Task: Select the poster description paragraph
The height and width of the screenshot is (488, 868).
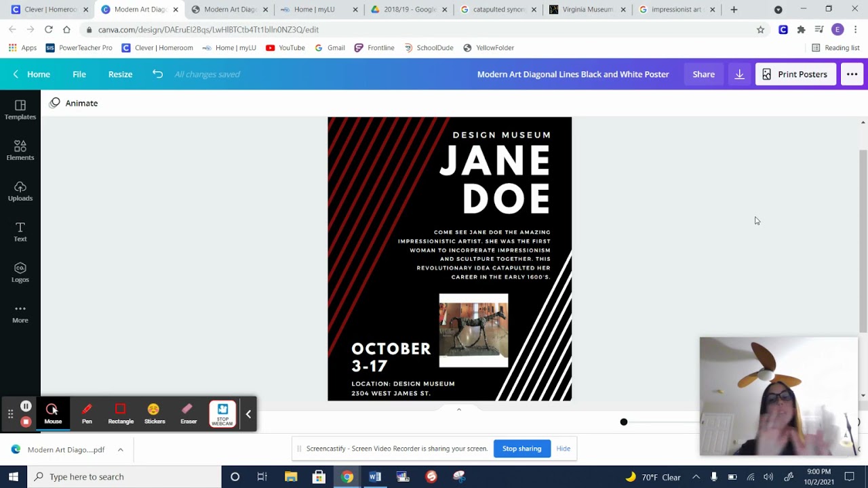Action: (x=474, y=254)
